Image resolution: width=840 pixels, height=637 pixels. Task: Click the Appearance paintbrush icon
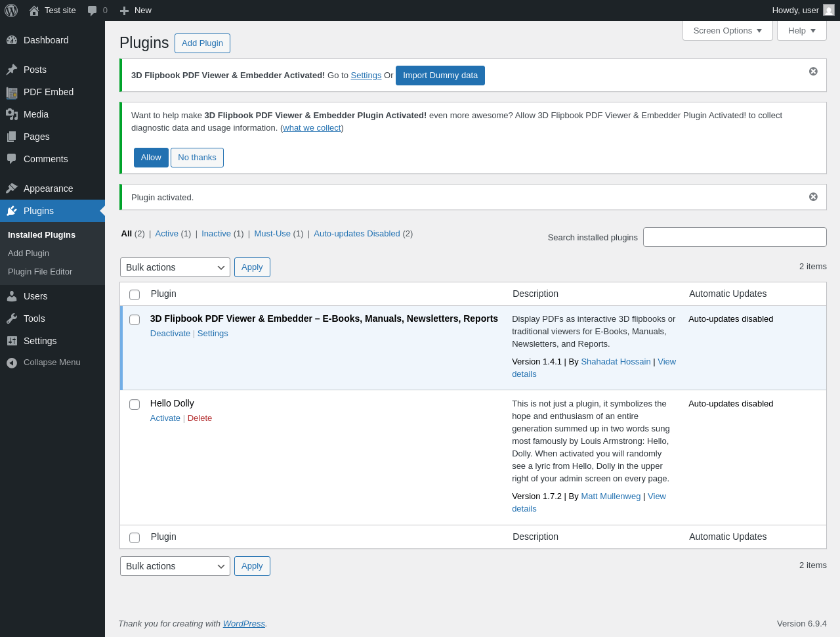[x=12, y=188]
